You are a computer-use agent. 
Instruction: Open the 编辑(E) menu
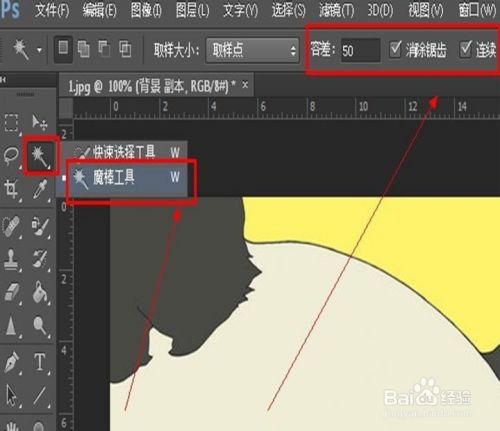[x=100, y=11]
